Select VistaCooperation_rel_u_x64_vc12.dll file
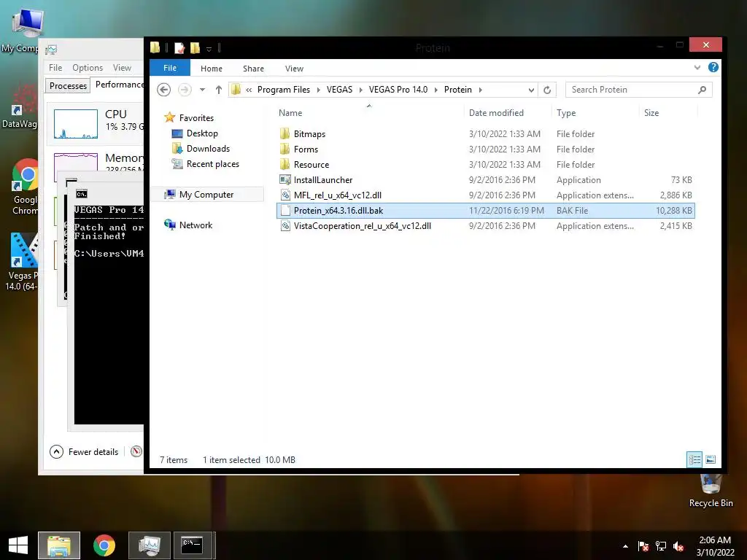 362,226
